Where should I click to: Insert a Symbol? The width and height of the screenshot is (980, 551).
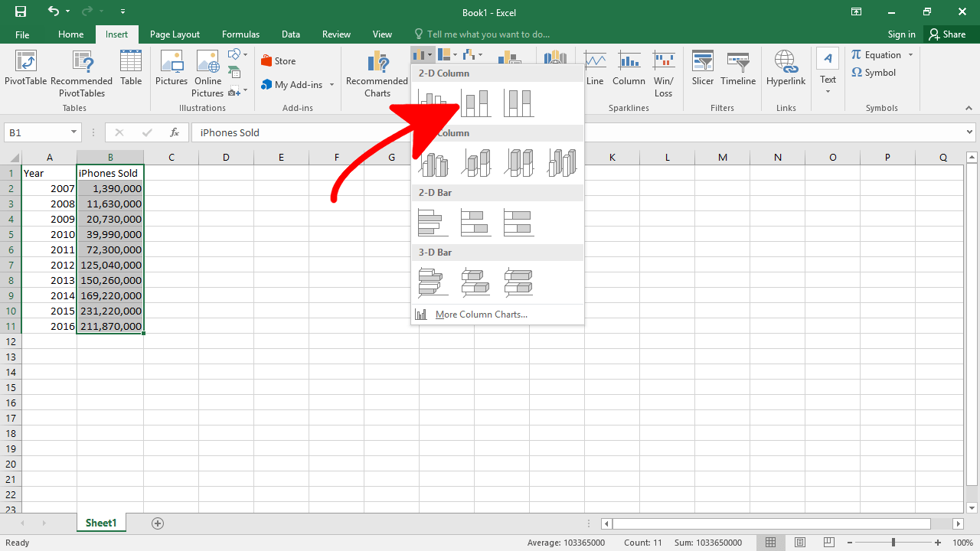click(874, 73)
